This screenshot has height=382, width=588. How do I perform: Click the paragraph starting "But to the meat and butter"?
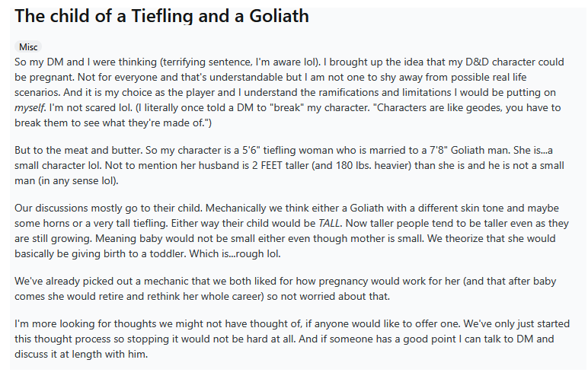click(289, 165)
